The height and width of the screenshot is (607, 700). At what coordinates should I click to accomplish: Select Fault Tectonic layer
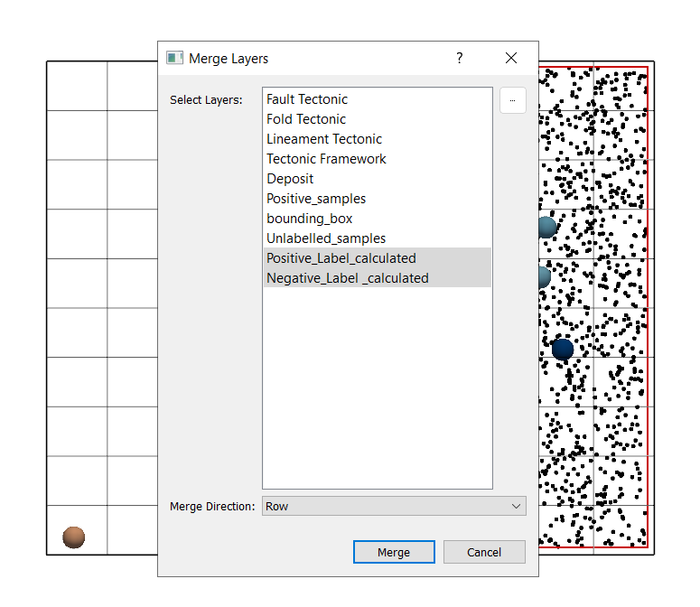pyautogui.click(x=307, y=99)
